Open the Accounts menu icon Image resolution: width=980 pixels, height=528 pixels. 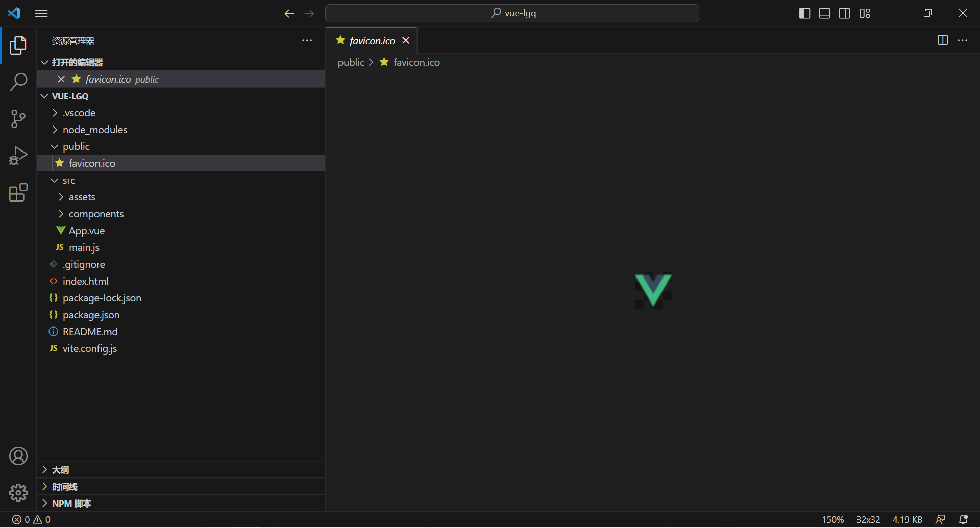click(18, 456)
